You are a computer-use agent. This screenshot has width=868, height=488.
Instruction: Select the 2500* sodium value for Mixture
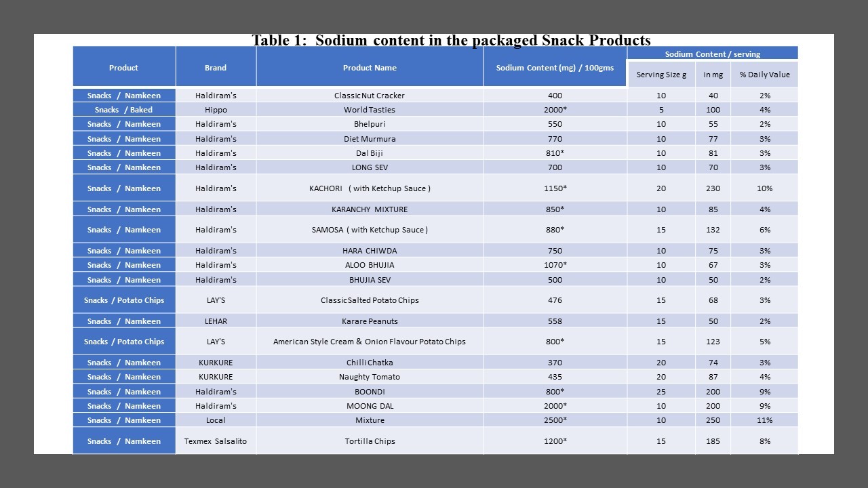point(555,420)
